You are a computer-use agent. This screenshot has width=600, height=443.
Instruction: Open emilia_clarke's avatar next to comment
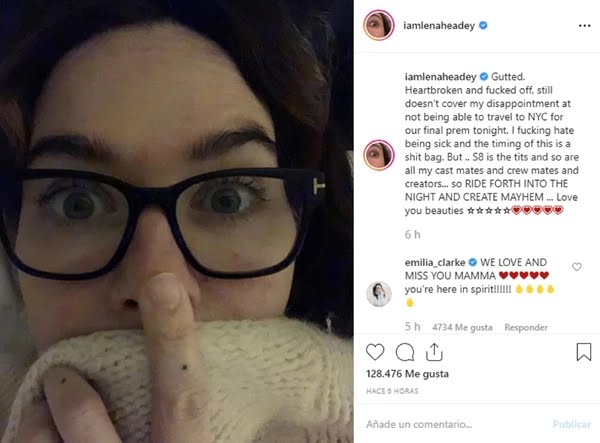379,294
